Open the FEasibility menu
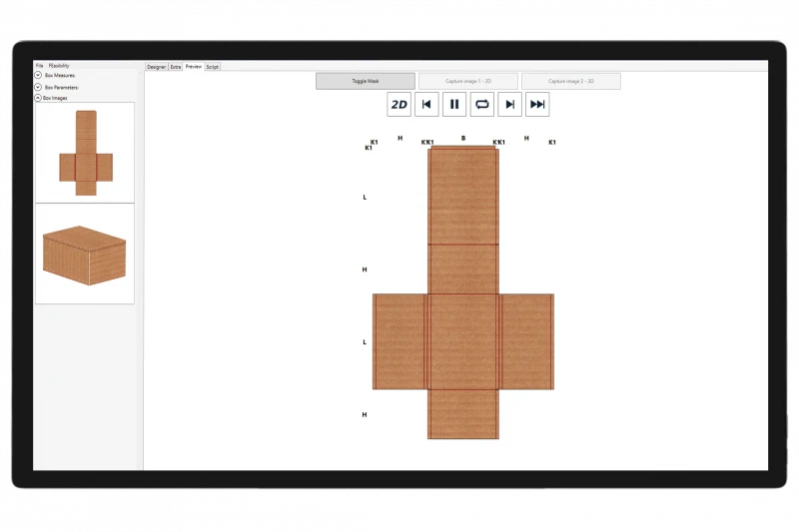The width and height of the screenshot is (799, 532). tap(59, 66)
